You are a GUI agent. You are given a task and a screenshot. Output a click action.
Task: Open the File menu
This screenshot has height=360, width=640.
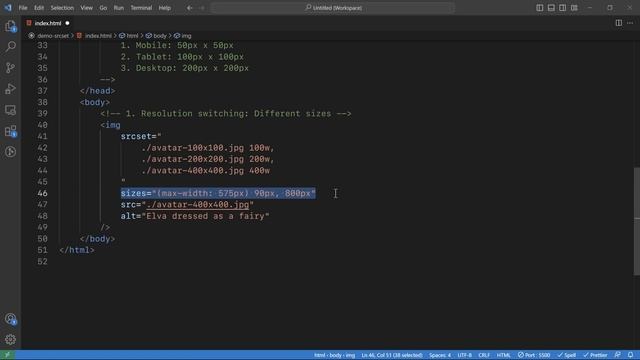coord(23,8)
